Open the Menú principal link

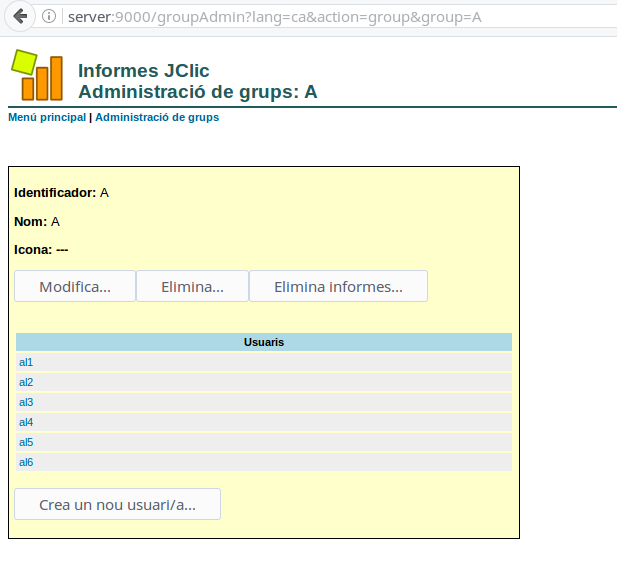click(47, 117)
